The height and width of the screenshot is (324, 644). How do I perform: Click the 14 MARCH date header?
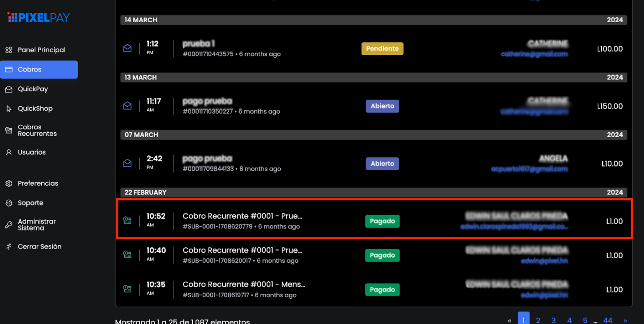[x=374, y=20]
